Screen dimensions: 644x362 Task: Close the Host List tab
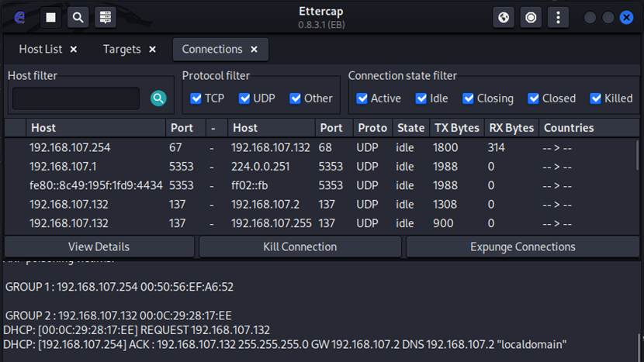[x=74, y=50]
